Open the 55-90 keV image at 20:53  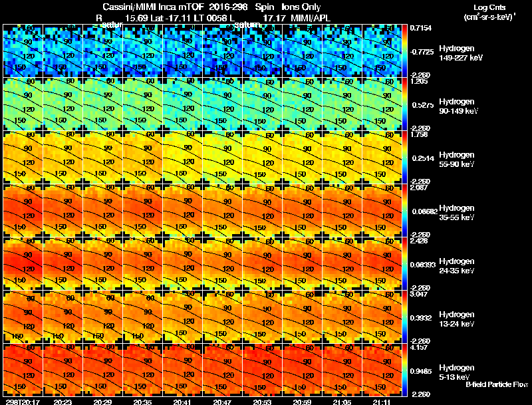(263, 157)
